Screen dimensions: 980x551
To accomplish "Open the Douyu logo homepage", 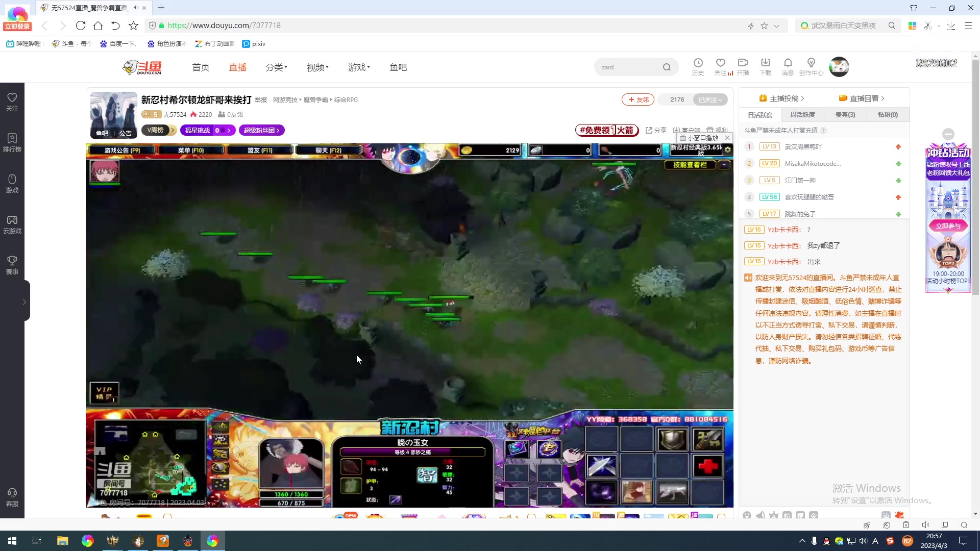I will point(142,67).
